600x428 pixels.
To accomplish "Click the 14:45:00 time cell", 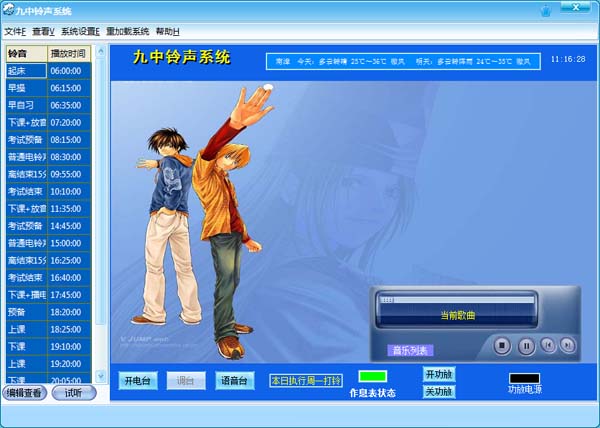I will [69, 226].
